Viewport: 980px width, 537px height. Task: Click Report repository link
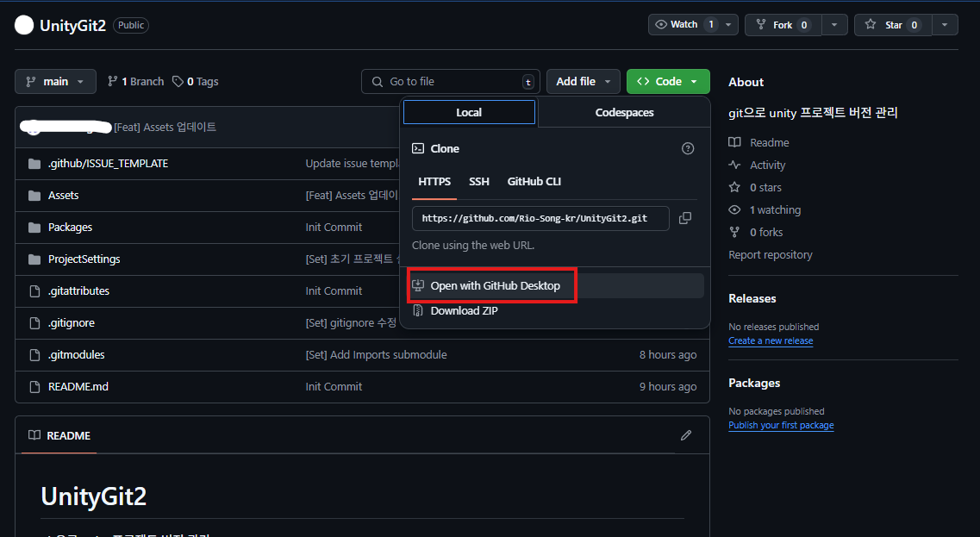[x=771, y=254]
